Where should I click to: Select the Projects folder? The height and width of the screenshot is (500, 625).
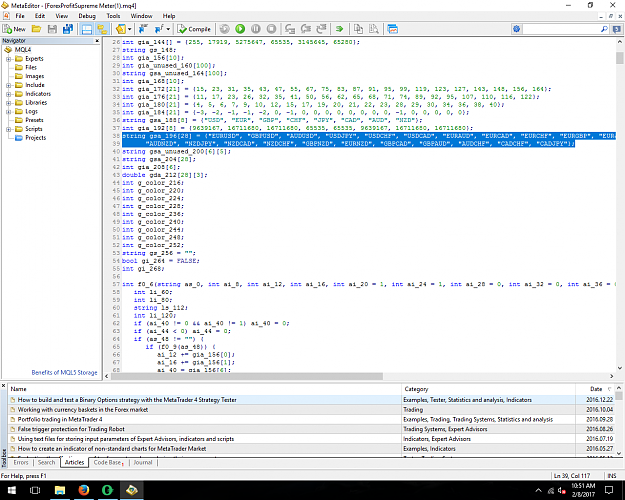coord(35,138)
